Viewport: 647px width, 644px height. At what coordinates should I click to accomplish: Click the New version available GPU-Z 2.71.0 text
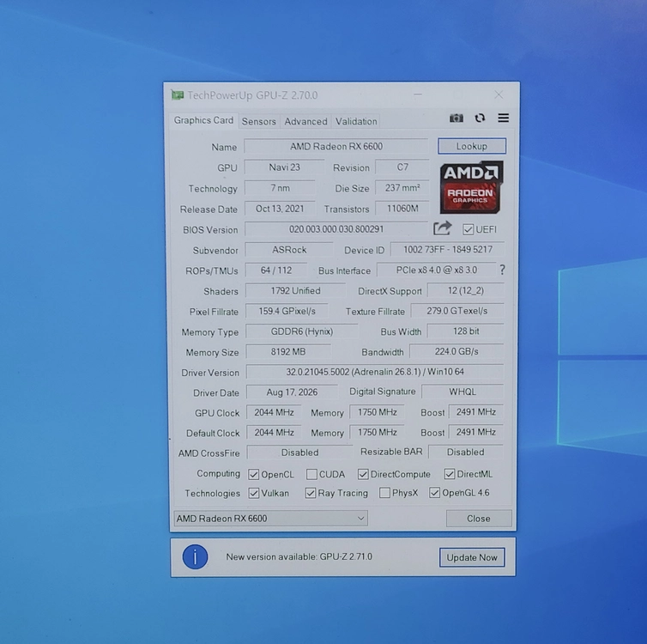click(x=299, y=557)
